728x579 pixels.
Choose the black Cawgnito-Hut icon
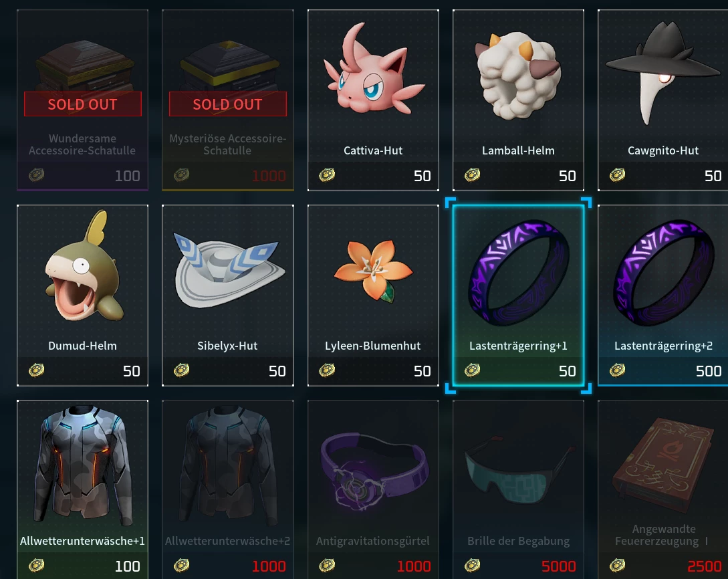click(x=663, y=73)
